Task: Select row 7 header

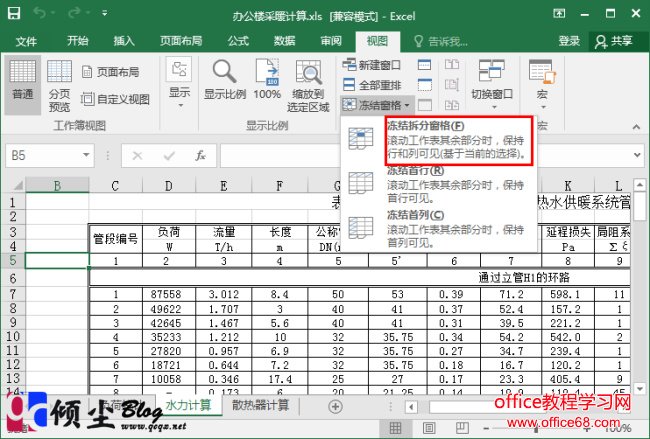Action: [12, 294]
